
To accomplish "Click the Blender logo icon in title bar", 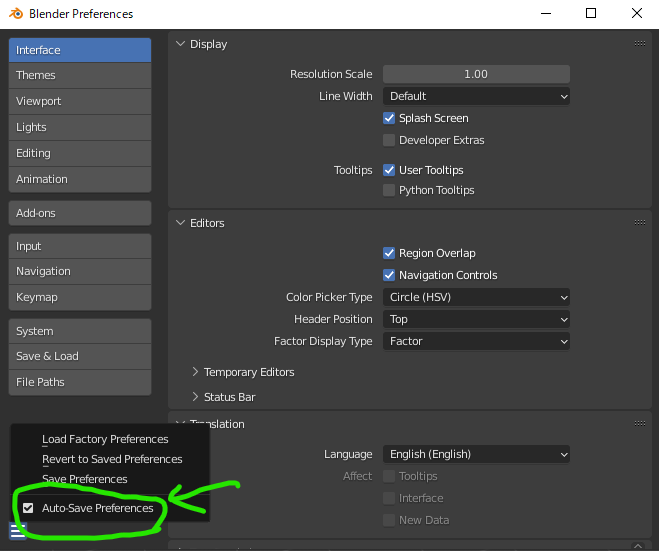I will (16, 13).
